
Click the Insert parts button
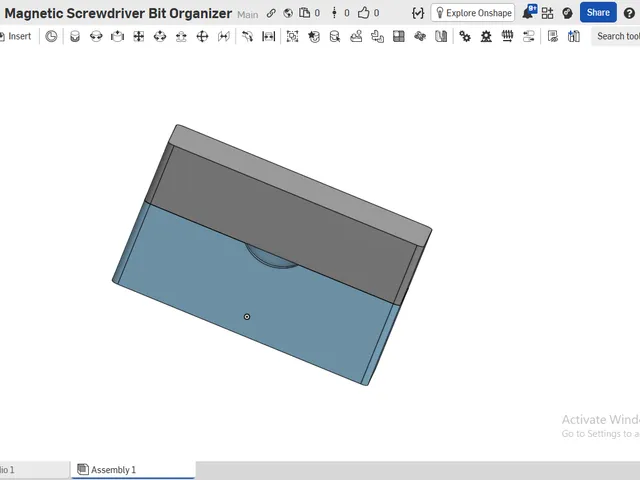pos(16,36)
